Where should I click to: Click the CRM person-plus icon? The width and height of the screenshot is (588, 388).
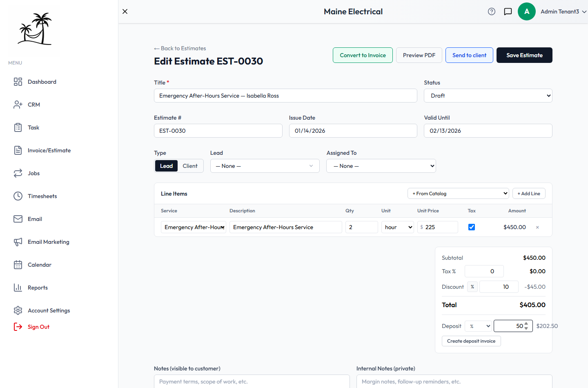point(18,105)
